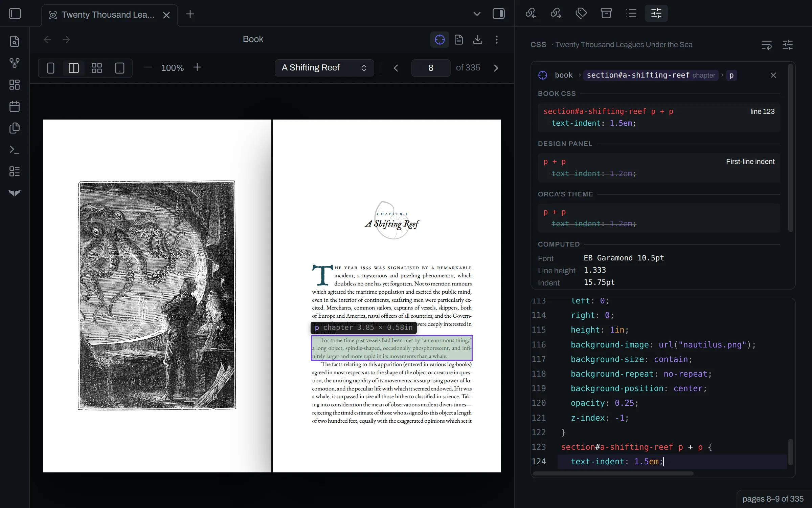Image resolution: width=812 pixels, height=508 pixels.
Task: Toggle the left sidebar panel icon
Action: (15, 14)
